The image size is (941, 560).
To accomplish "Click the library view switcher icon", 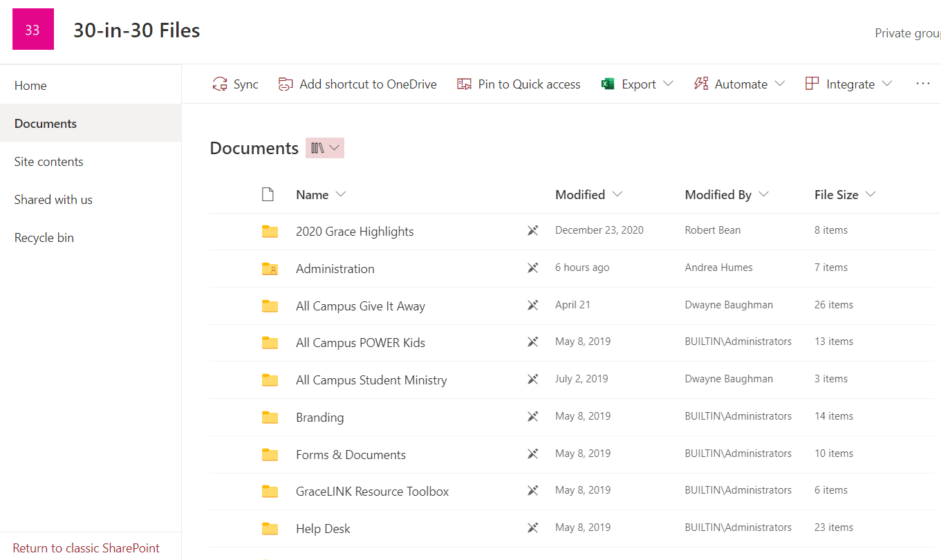I will tap(317, 148).
